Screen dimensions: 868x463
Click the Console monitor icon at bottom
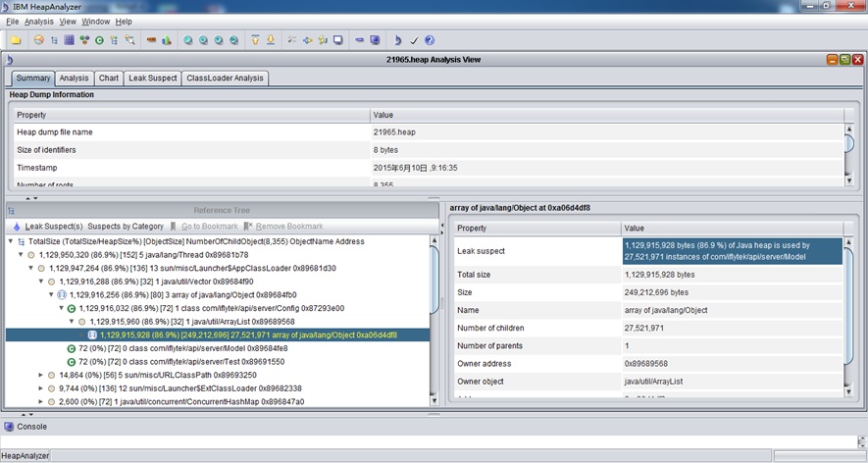(x=8, y=427)
